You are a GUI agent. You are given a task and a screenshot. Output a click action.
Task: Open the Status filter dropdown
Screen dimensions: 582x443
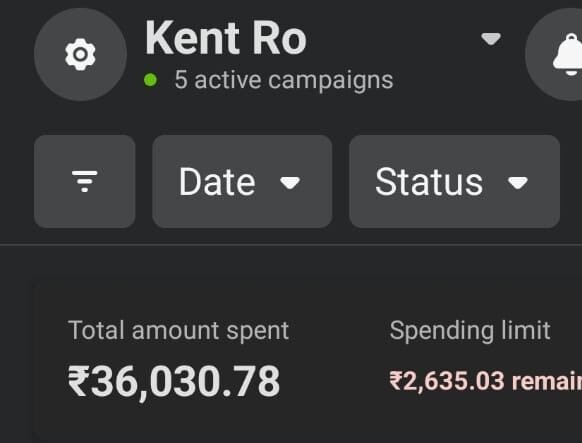pos(454,181)
